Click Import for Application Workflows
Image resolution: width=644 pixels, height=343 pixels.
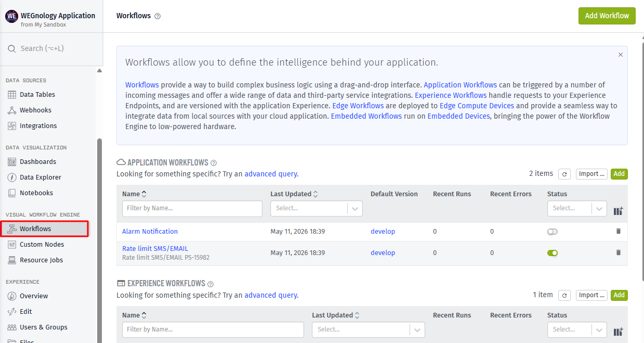[x=592, y=174]
